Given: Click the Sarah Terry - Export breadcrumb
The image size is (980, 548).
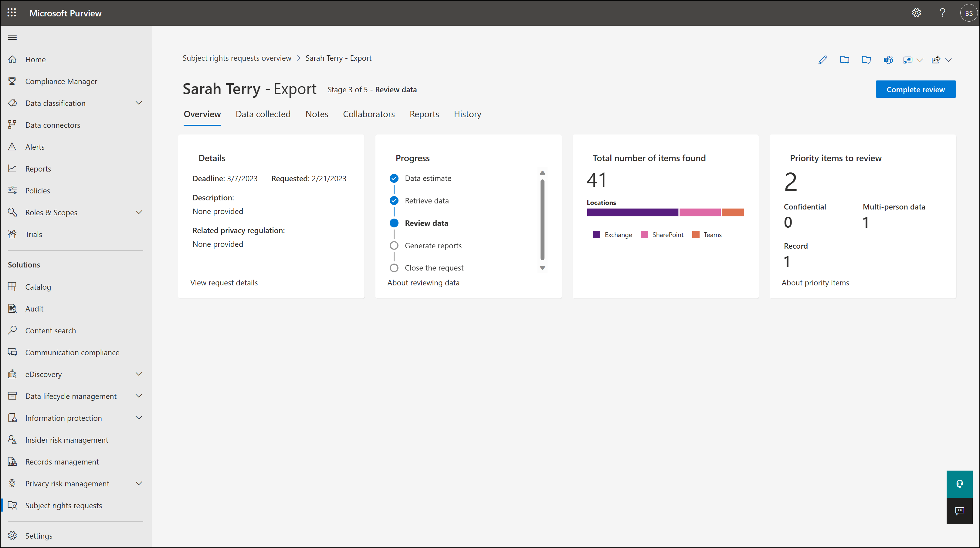Looking at the screenshot, I should click(x=338, y=58).
